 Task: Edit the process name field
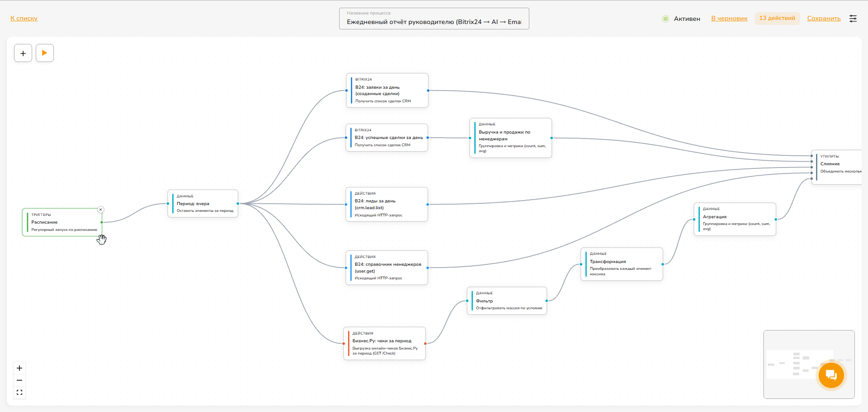coord(434,19)
